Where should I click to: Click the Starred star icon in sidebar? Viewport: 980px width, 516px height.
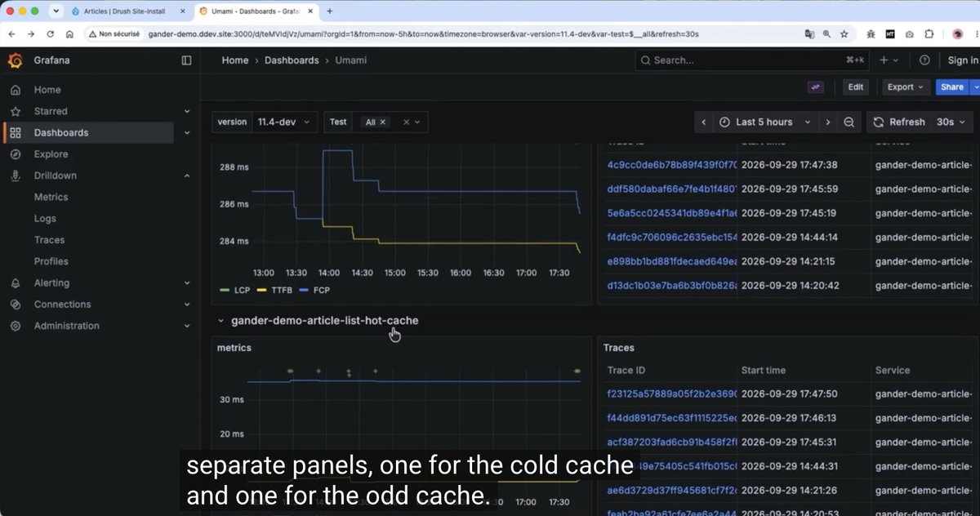tap(16, 111)
